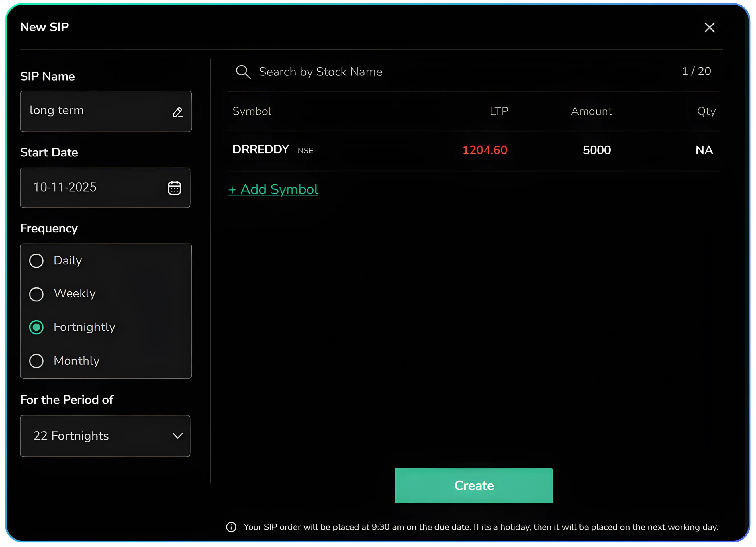The image size is (756, 547).
Task: Choose the Fortnightly radio button
Action: (x=36, y=327)
